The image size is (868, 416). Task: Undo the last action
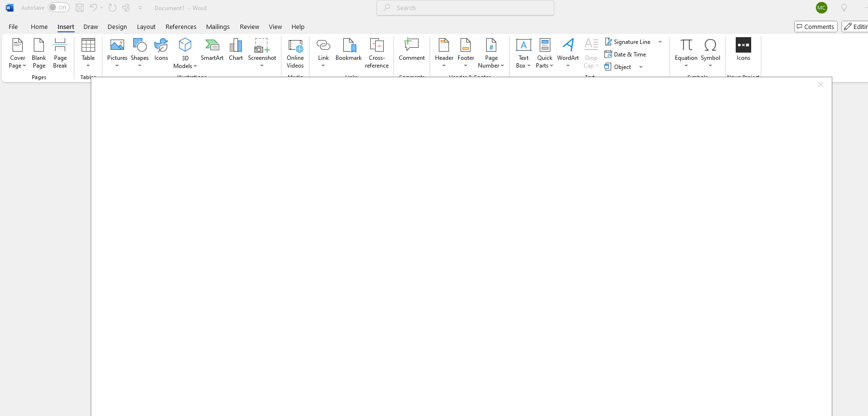[94, 8]
